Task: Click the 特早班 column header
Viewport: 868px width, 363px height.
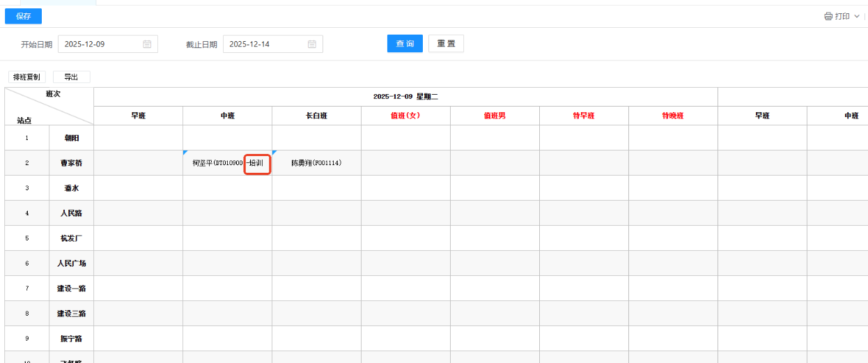Action: coord(584,116)
